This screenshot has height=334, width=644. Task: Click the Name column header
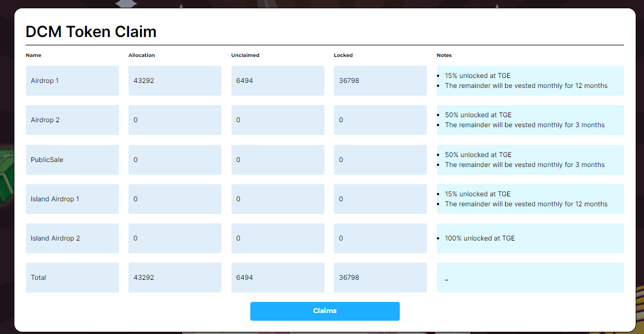[34, 55]
